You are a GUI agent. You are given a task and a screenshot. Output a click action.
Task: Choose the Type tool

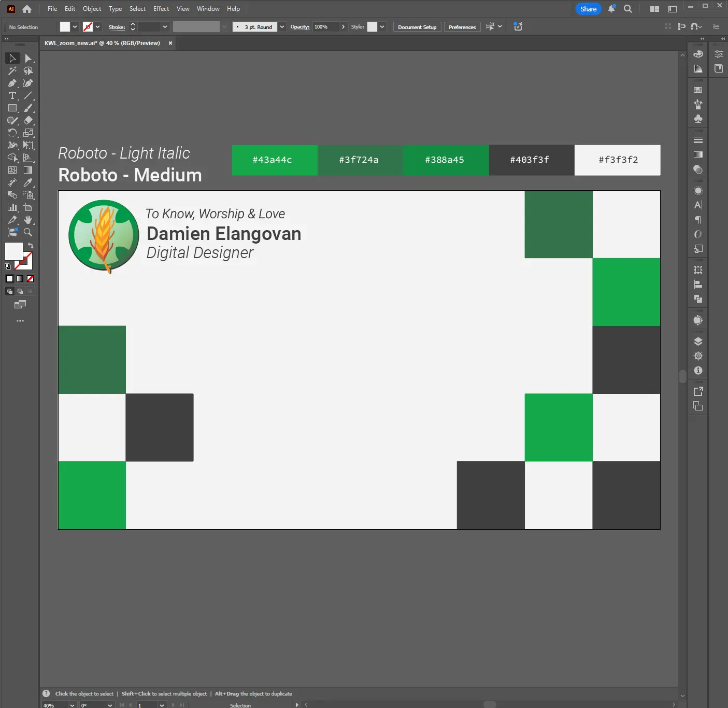click(x=12, y=96)
